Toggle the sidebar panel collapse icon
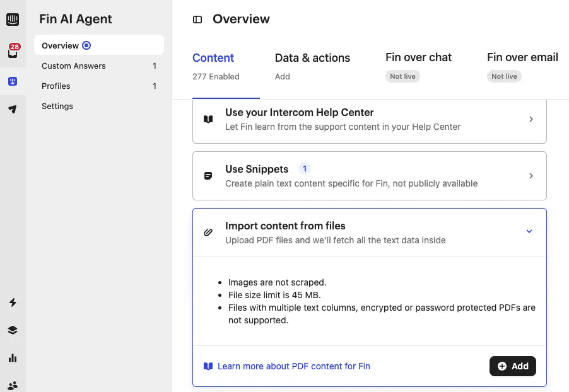 (197, 20)
